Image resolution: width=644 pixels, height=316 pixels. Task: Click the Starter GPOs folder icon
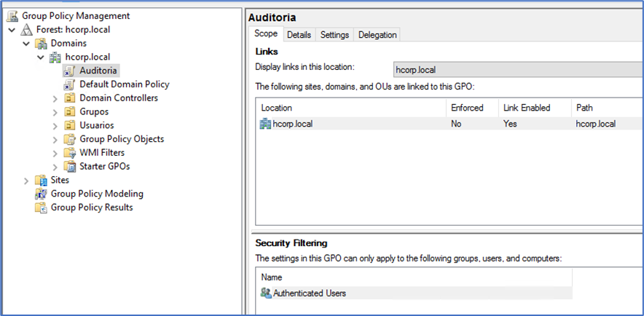pyautogui.click(x=70, y=167)
